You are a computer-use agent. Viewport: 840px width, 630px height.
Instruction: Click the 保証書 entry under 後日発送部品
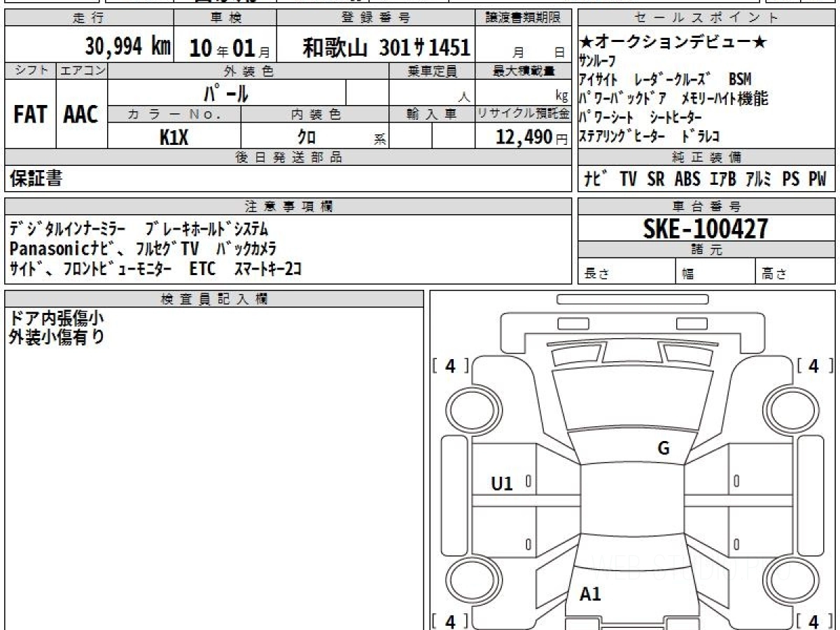tap(36, 179)
